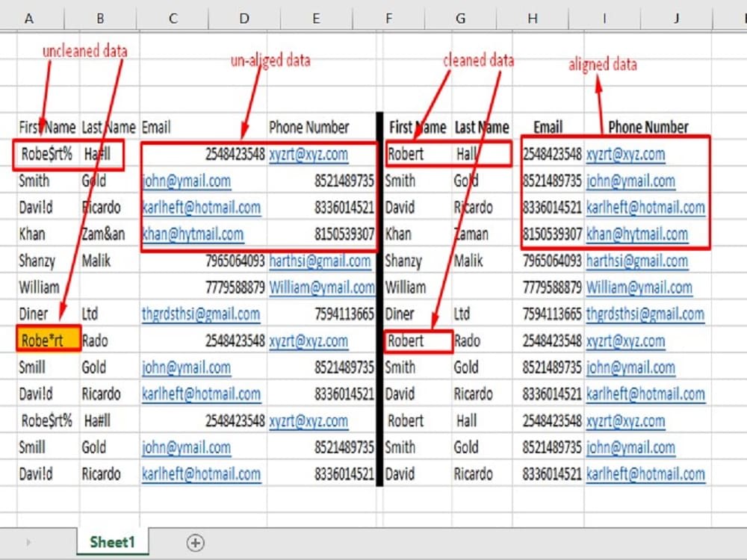The height and width of the screenshot is (560, 747).
Task: Click the thgrdsthsi@gmail.com hyperlink
Action: click(x=202, y=314)
